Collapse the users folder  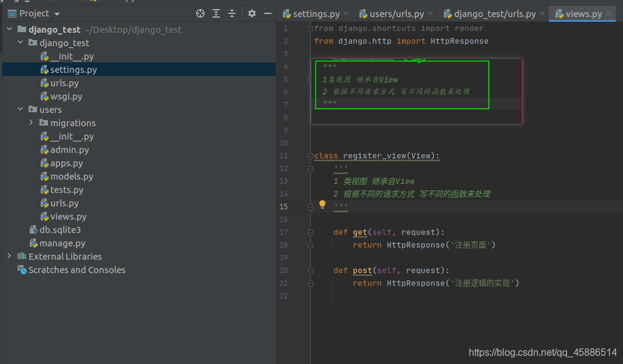pyautogui.click(x=20, y=109)
